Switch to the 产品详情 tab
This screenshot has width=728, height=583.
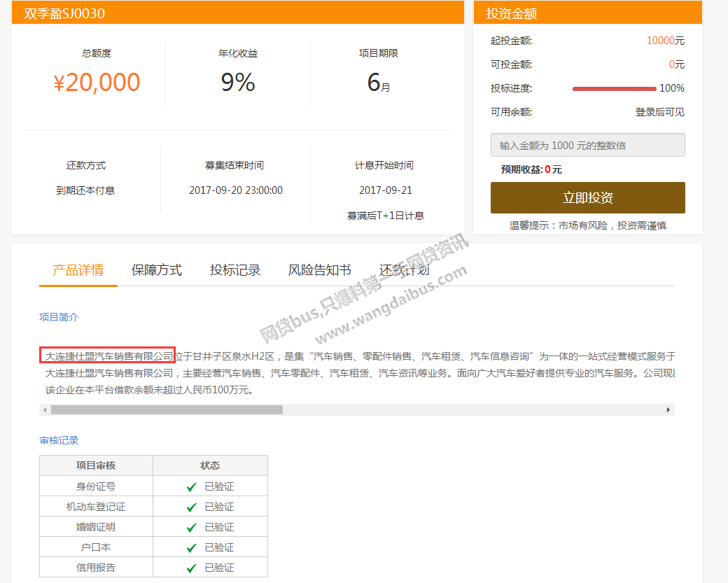click(78, 269)
